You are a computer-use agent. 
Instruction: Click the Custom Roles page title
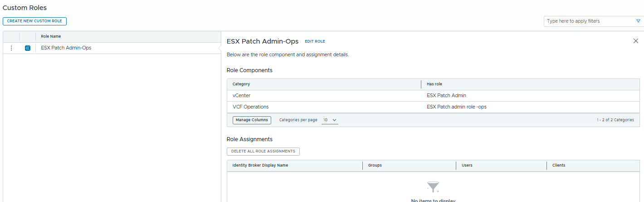coord(24,8)
